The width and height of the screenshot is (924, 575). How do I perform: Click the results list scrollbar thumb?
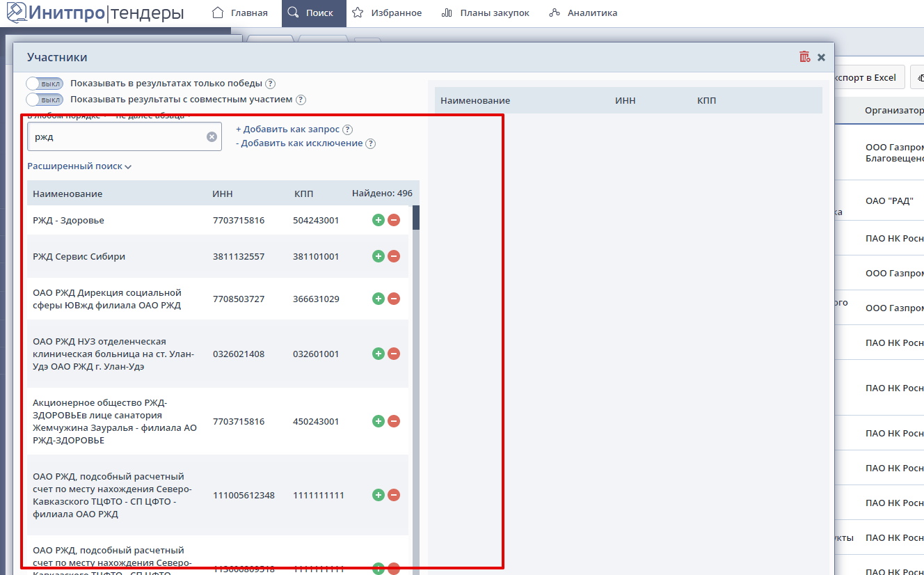tap(416, 217)
